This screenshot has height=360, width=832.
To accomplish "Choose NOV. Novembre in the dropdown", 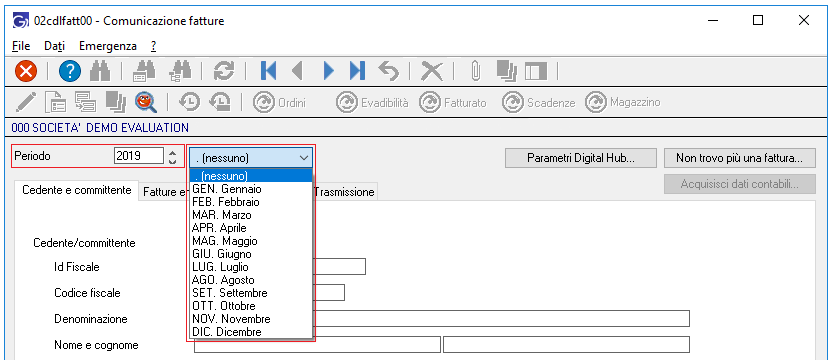I will click(x=250, y=319).
